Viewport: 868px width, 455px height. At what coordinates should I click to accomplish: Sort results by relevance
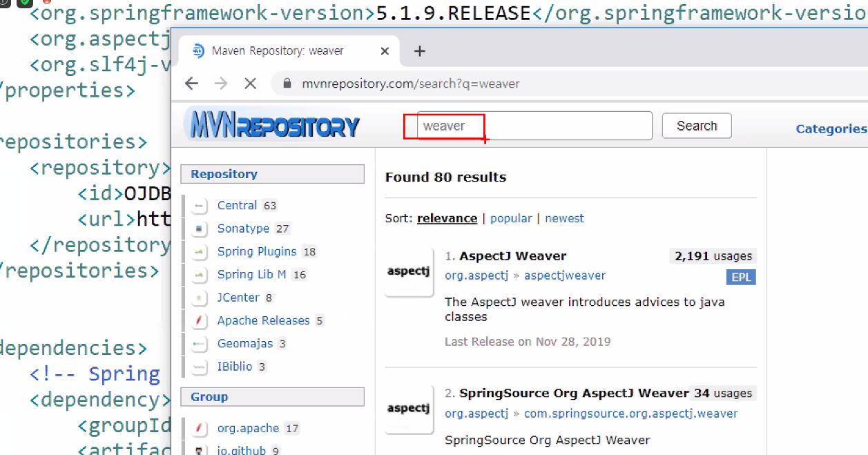(x=447, y=218)
